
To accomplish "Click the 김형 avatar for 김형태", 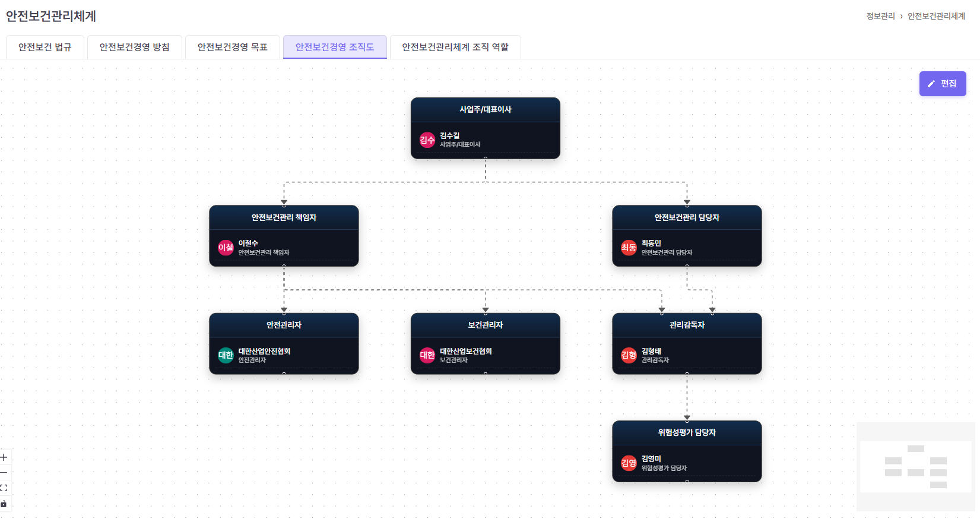I will click(629, 355).
